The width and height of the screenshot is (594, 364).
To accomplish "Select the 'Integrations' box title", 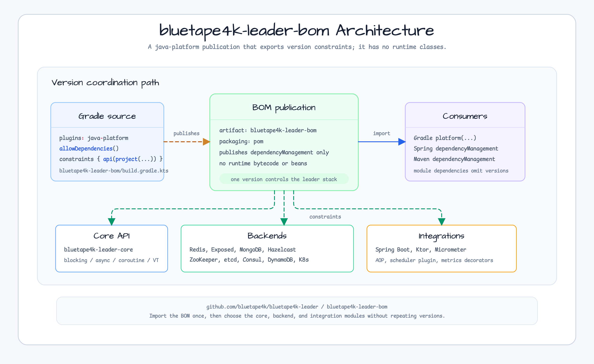I will coord(441,236).
